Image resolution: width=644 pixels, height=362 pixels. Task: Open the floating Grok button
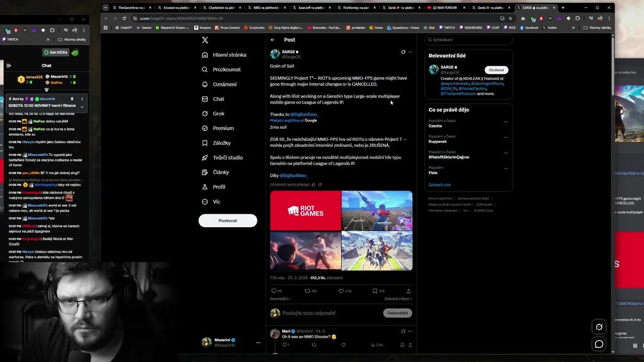point(599,327)
